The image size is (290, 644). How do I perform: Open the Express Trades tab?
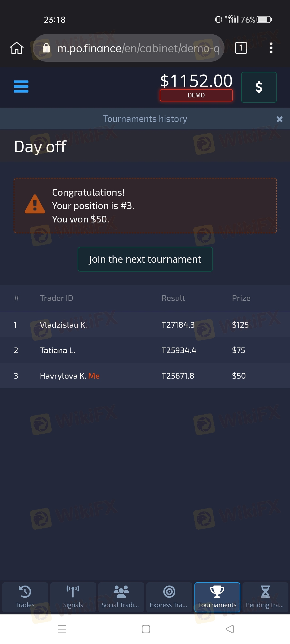click(x=169, y=597)
